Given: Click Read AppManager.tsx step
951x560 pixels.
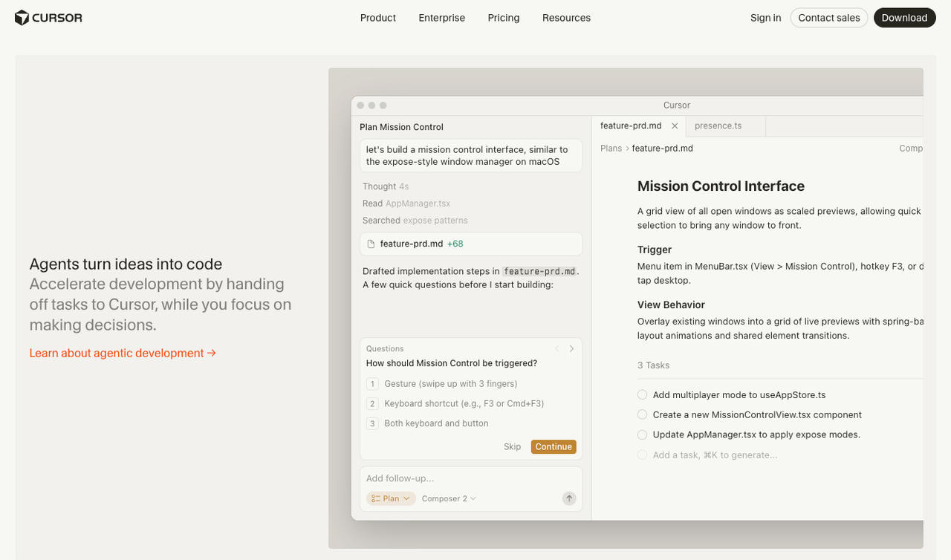Looking at the screenshot, I should coord(406,204).
